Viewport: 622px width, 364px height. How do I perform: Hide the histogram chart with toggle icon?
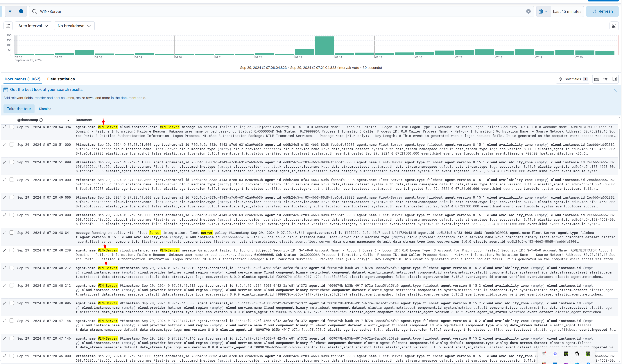[8, 26]
